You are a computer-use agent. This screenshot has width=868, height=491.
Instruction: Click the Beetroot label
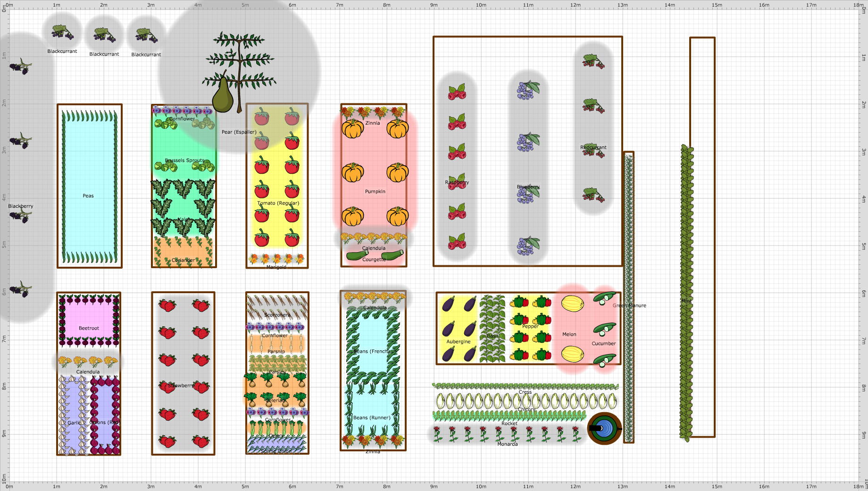(89, 328)
